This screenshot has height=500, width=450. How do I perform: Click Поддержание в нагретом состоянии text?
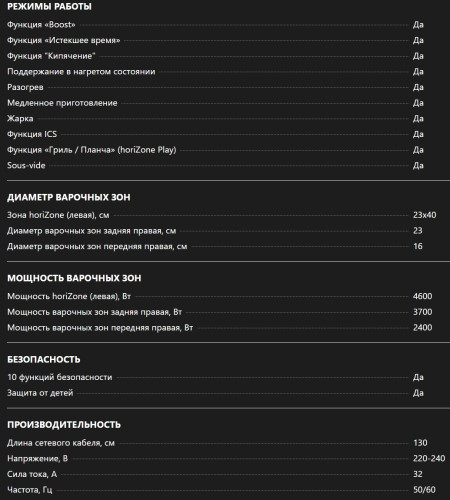click(81, 72)
